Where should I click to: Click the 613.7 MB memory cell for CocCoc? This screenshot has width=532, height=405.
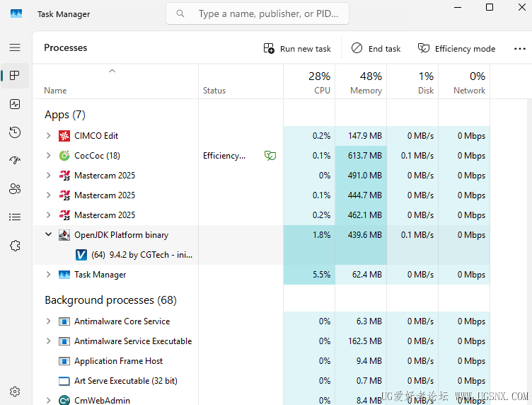click(x=361, y=156)
